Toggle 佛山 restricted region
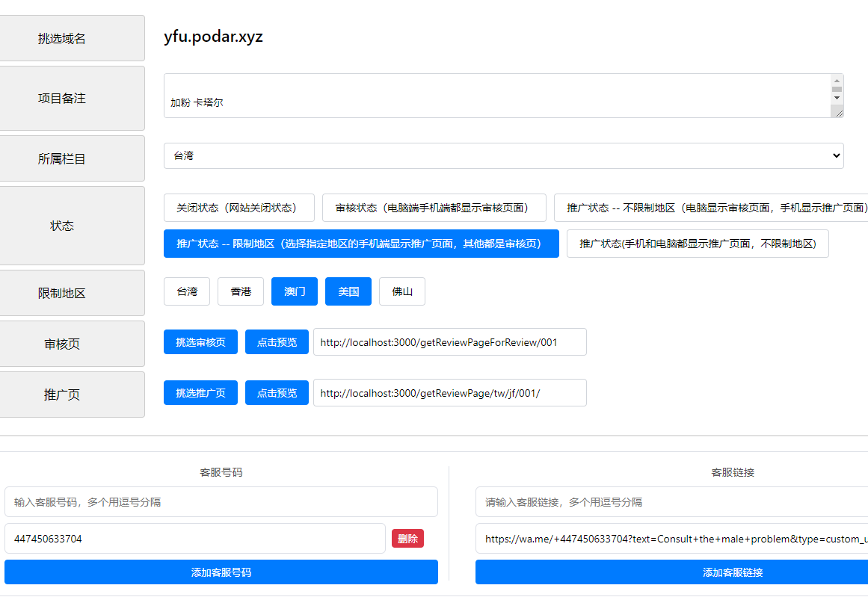This screenshot has height=597, width=868. [x=401, y=291]
